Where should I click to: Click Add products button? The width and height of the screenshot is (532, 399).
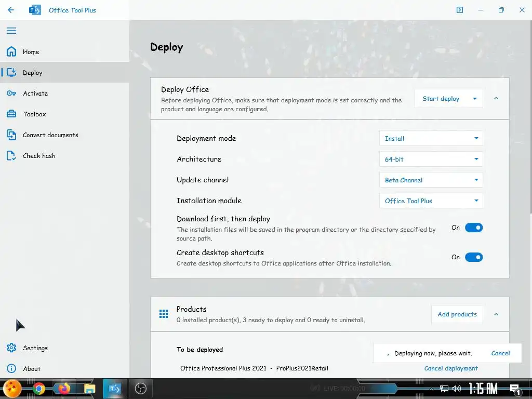point(457,314)
